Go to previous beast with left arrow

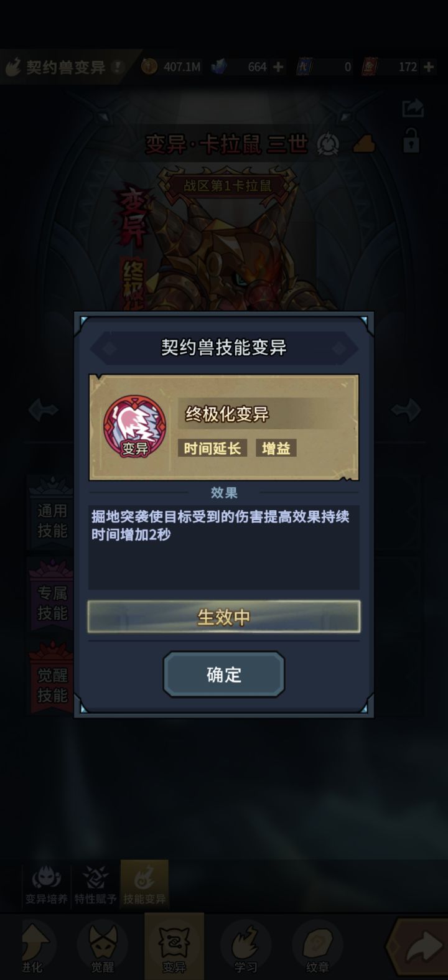pyautogui.click(x=44, y=410)
